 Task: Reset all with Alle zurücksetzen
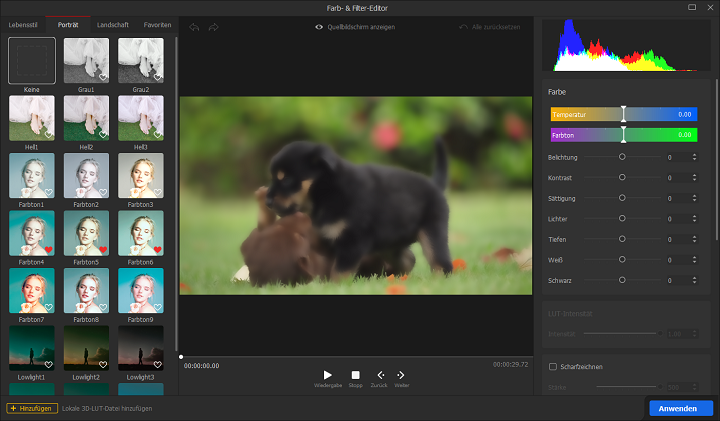click(x=489, y=27)
